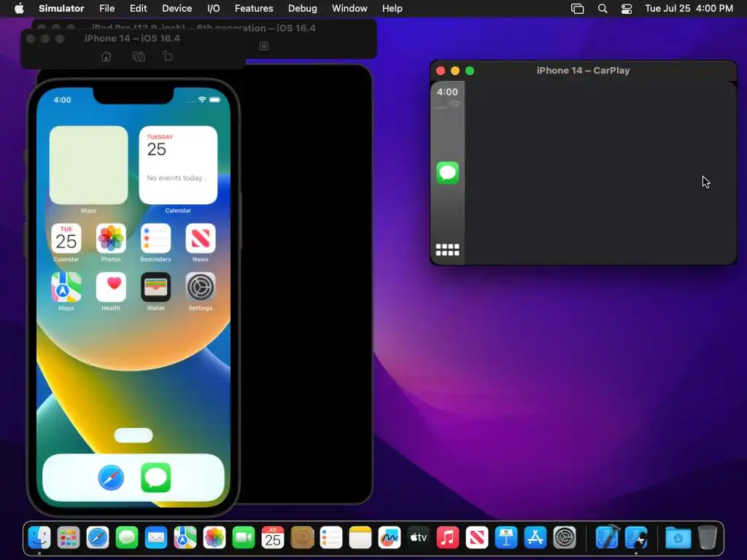Image resolution: width=747 pixels, height=560 pixels.
Task: Tap the Spotlight search pill above iPhone dock
Action: [x=133, y=435]
